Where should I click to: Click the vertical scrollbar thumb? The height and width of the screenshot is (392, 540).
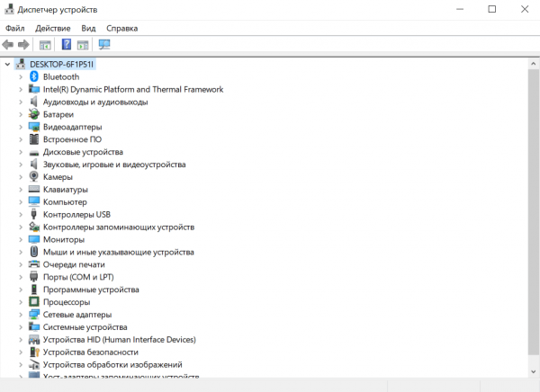click(x=534, y=212)
